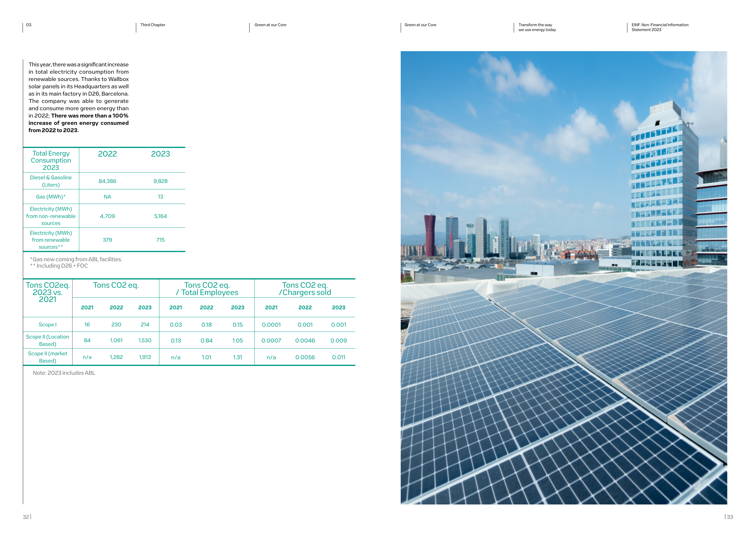The height and width of the screenshot is (534, 756).
Task: Click page number 32
Action: click(x=26, y=517)
